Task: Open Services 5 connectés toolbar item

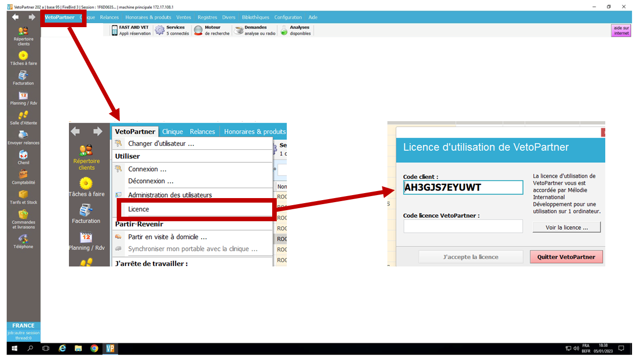Action: coord(172,30)
